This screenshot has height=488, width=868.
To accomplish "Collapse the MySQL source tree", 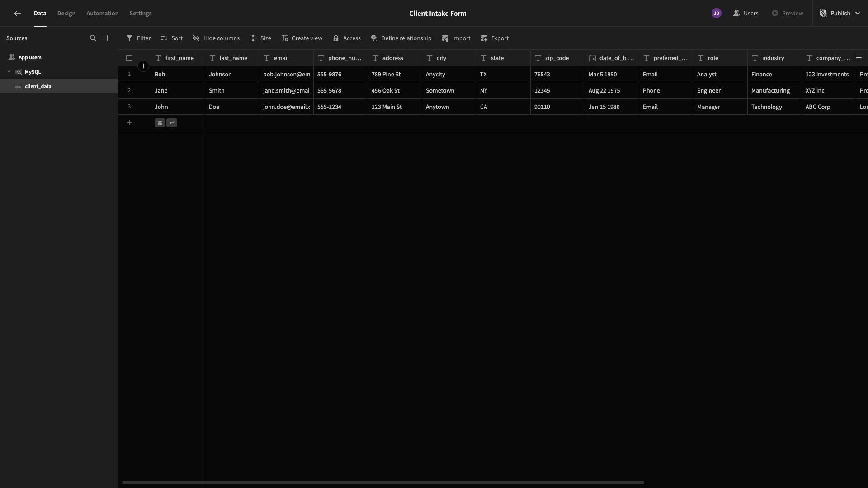I will (9, 72).
